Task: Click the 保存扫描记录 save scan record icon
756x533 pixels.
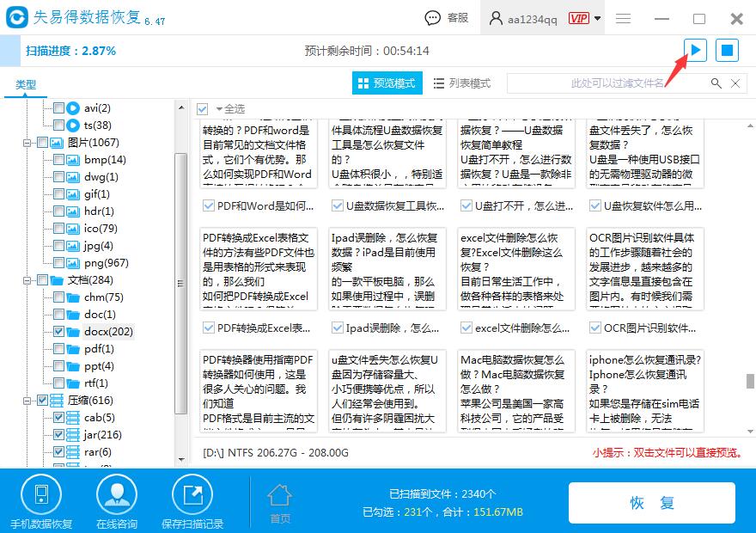Action: (192, 492)
